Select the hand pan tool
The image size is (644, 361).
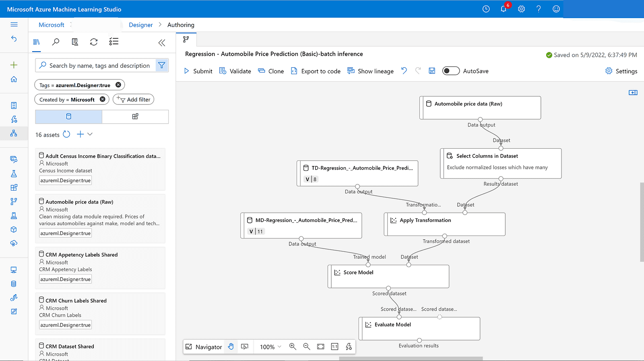pyautogui.click(x=231, y=346)
